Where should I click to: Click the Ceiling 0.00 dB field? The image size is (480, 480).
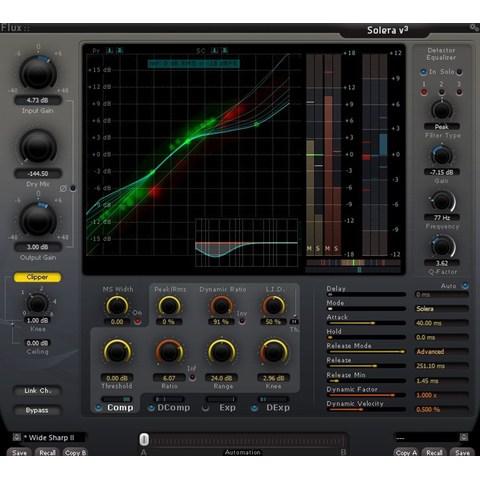pyautogui.click(x=37, y=343)
